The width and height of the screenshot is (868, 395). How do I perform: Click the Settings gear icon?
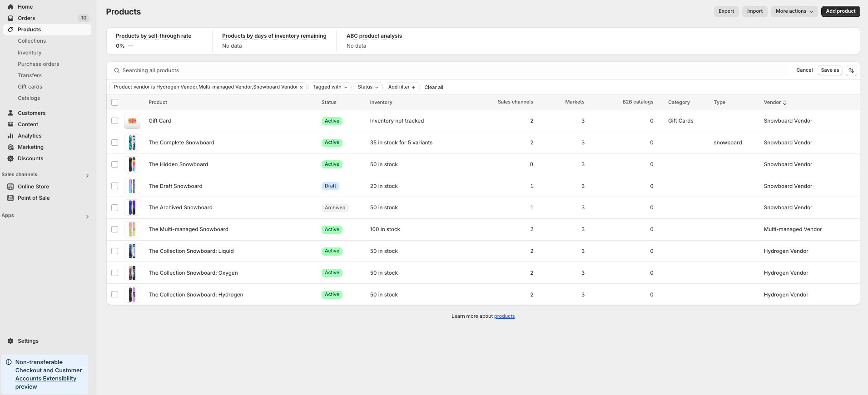[10, 341]
